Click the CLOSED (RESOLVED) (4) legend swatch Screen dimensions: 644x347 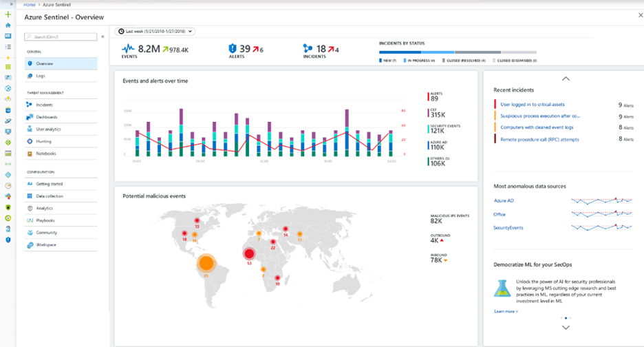click(444, 61)
